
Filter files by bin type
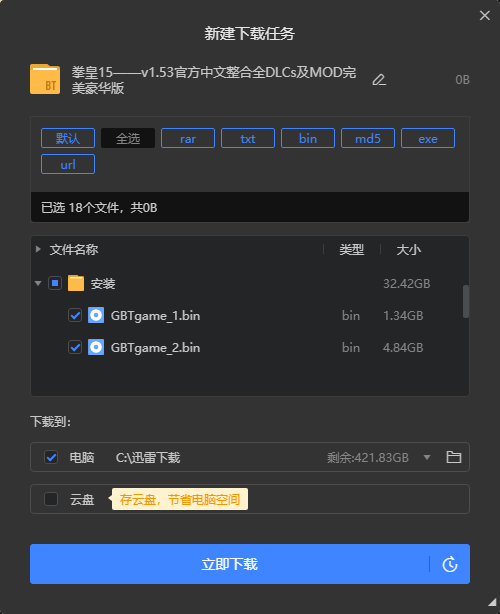[308, 138]
